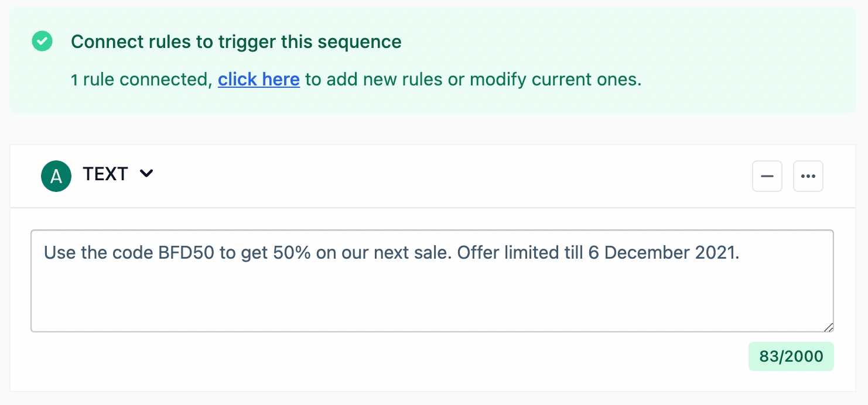Click the "Connect rules to trigger this sequence" heading
This screenshot has height=405, width=868.
click(x=236, y=42)
